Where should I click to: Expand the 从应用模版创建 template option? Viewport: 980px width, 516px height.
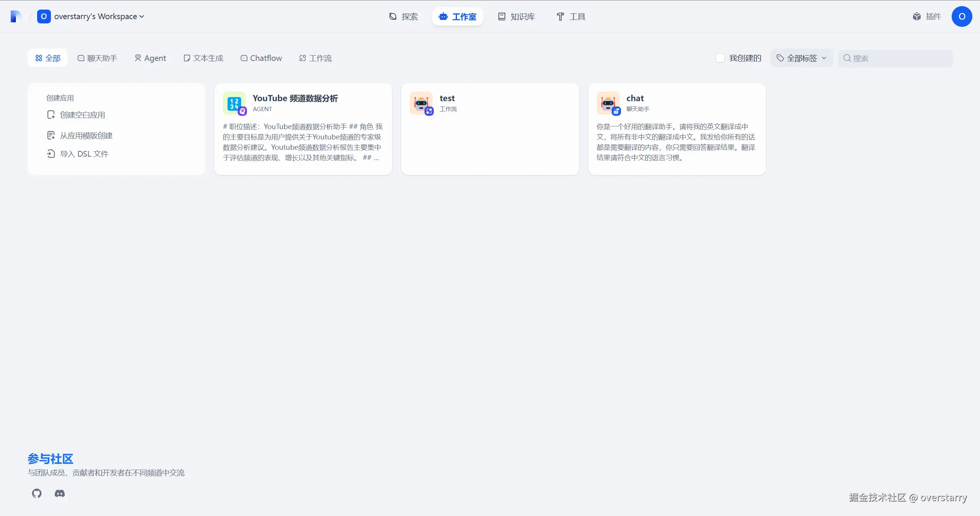[86, 135]
